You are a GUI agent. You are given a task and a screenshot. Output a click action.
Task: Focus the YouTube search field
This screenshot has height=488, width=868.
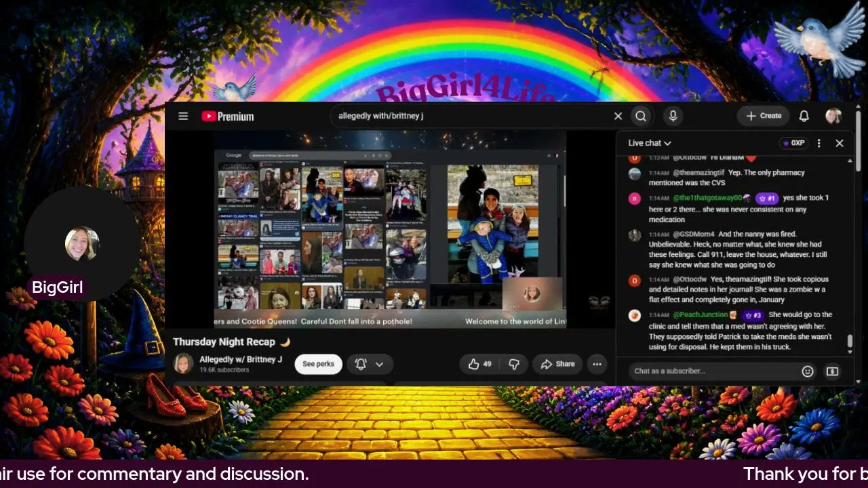click(x=471, y=116)
